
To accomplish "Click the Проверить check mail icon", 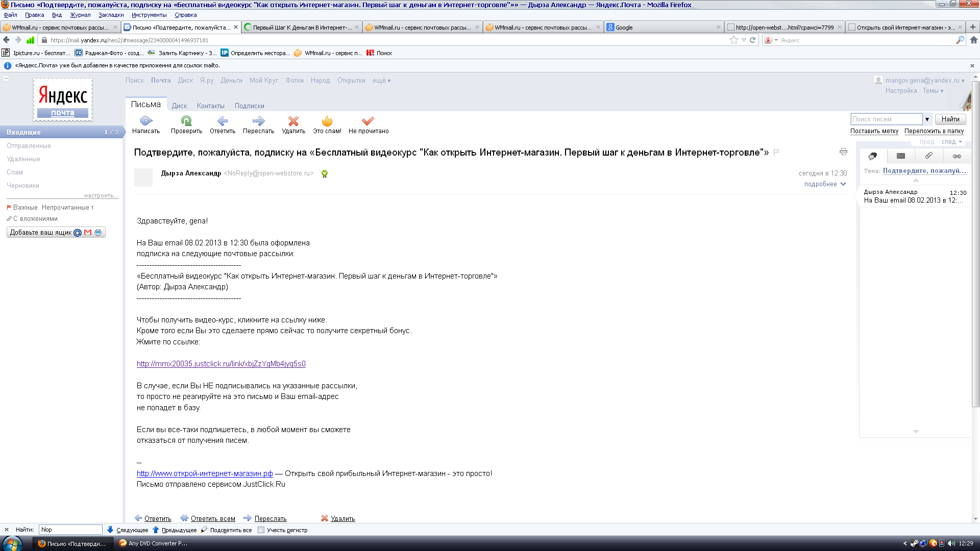I will (186, 121).
